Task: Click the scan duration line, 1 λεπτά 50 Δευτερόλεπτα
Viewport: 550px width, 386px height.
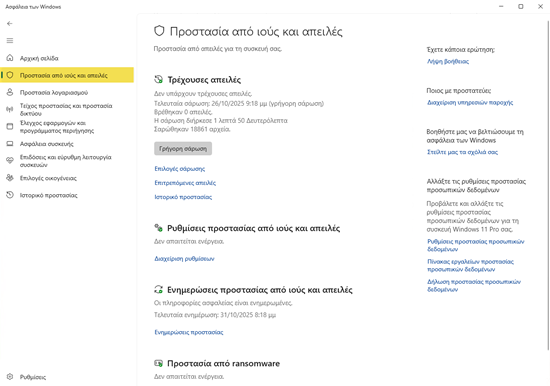Action: pos(221,121)
